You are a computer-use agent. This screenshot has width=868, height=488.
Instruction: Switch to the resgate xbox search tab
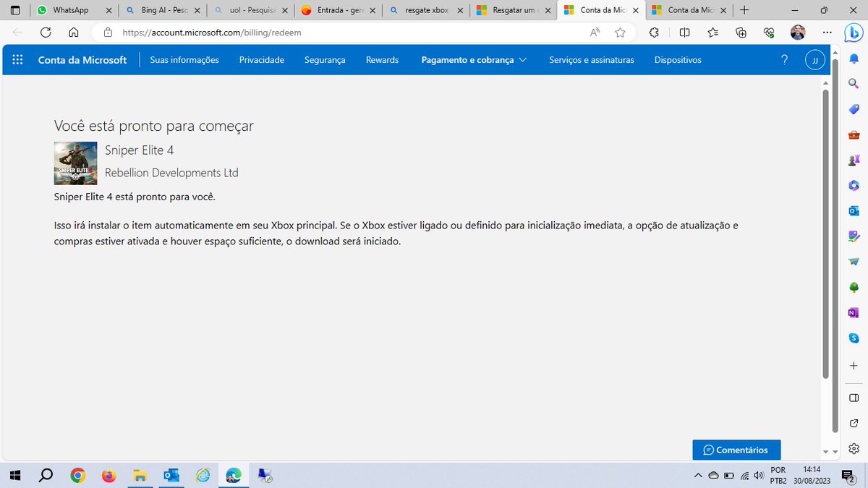point(426,10)
